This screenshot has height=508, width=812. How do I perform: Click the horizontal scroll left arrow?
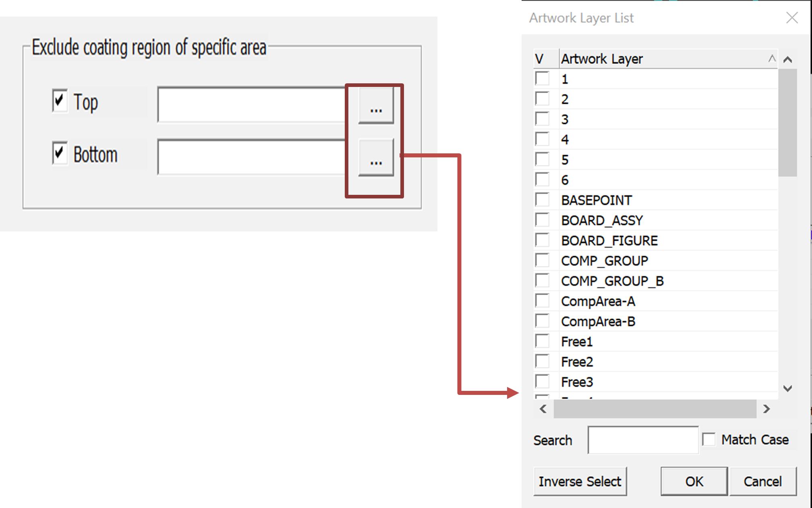[x=543, y=409]
